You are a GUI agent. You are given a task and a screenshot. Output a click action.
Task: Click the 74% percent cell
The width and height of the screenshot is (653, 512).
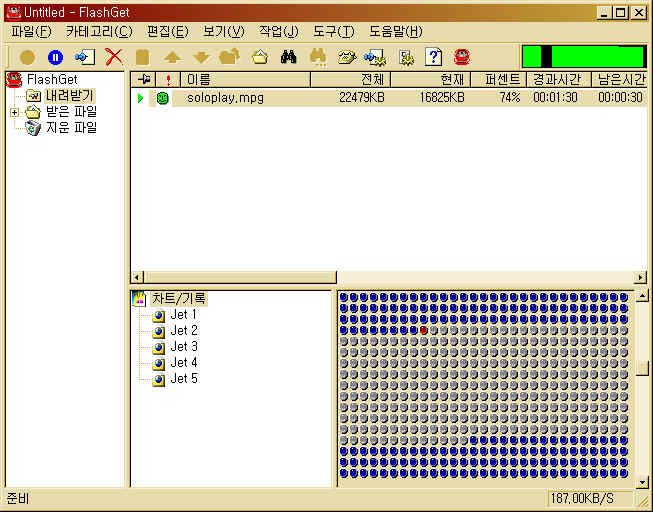[510, 97]
